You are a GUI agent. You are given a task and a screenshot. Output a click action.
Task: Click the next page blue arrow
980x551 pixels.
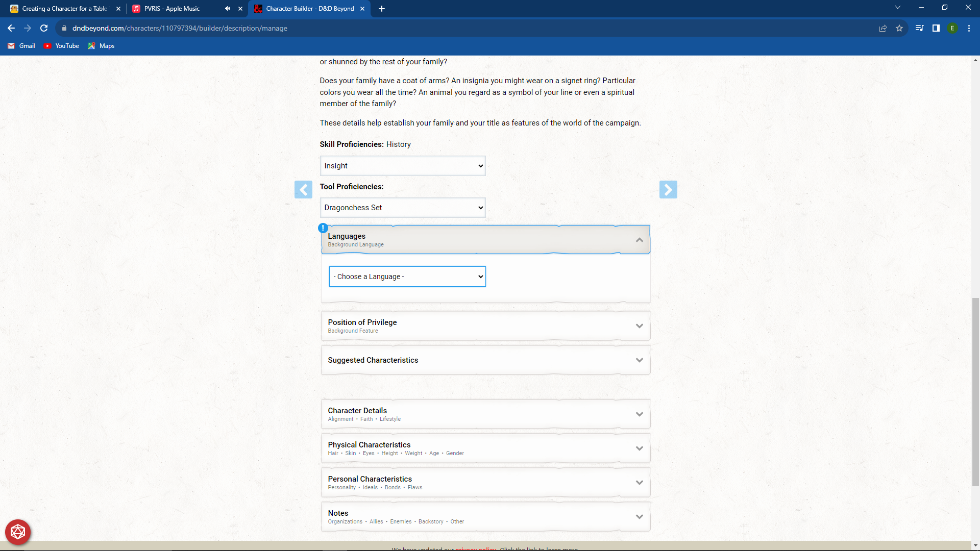(669, 189)
